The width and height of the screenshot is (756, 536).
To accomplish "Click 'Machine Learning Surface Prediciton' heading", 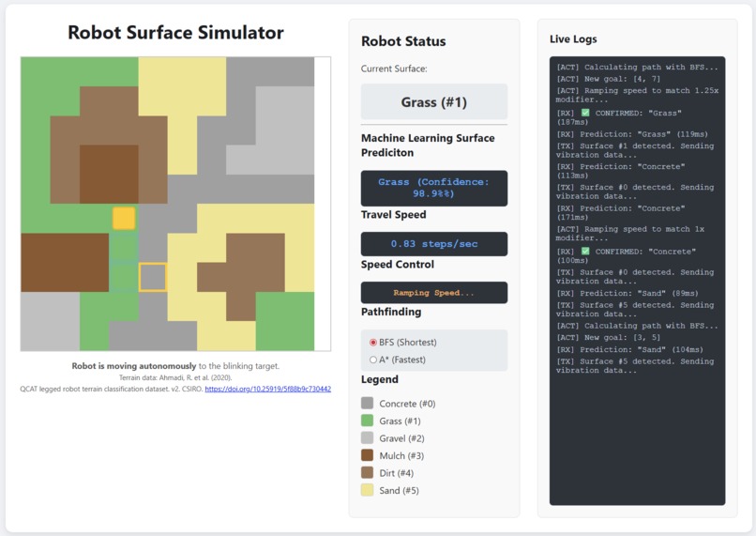I will click(428, 145).
